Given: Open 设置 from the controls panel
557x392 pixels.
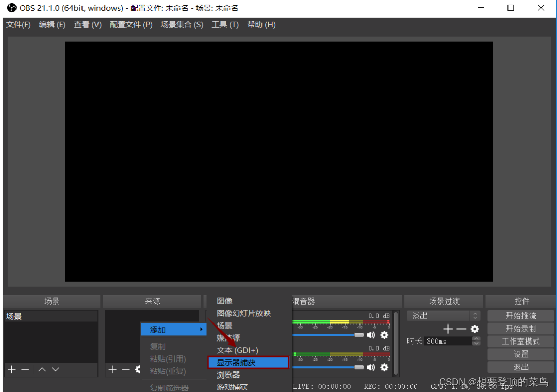Looking at the screenshot, I should tap(521, 354).
